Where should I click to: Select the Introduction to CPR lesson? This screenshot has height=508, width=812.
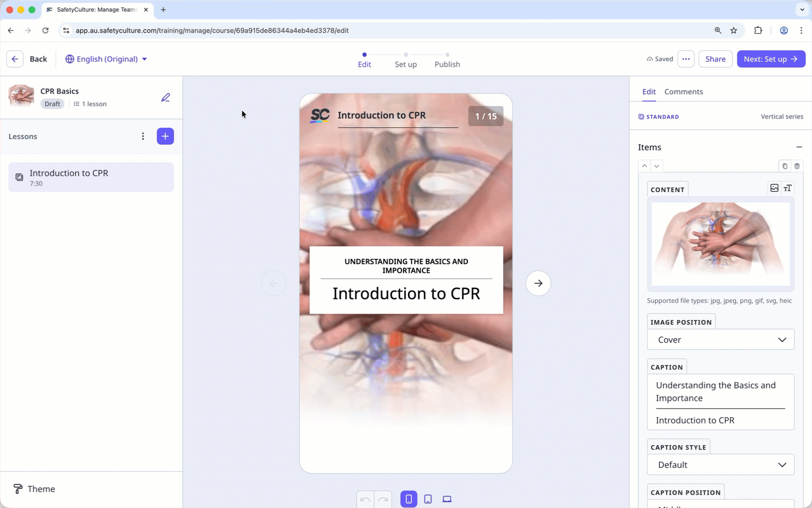(91, 177)
